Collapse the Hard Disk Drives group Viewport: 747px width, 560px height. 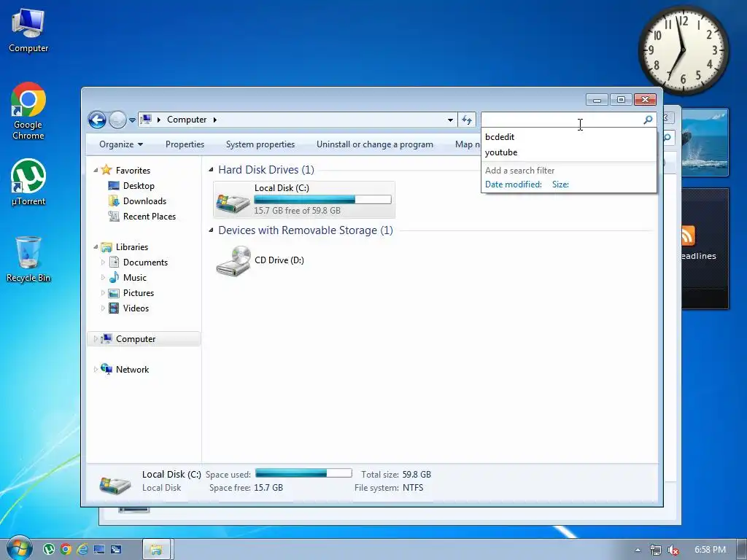[211, 169]
